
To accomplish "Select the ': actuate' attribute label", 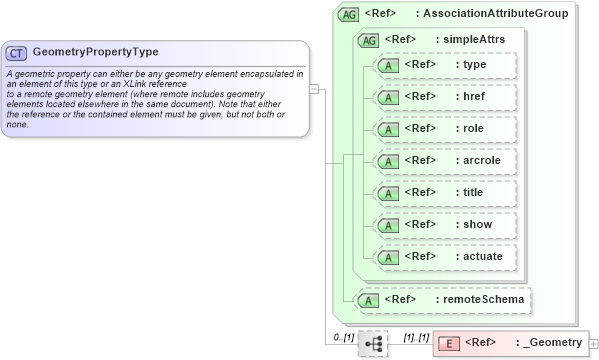I will (x=479, y=256).
